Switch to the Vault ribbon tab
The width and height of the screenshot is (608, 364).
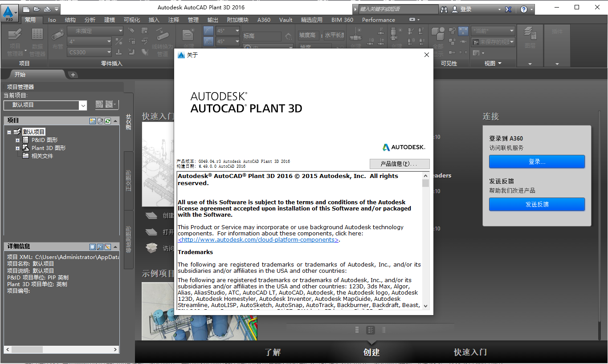(286, 20)
